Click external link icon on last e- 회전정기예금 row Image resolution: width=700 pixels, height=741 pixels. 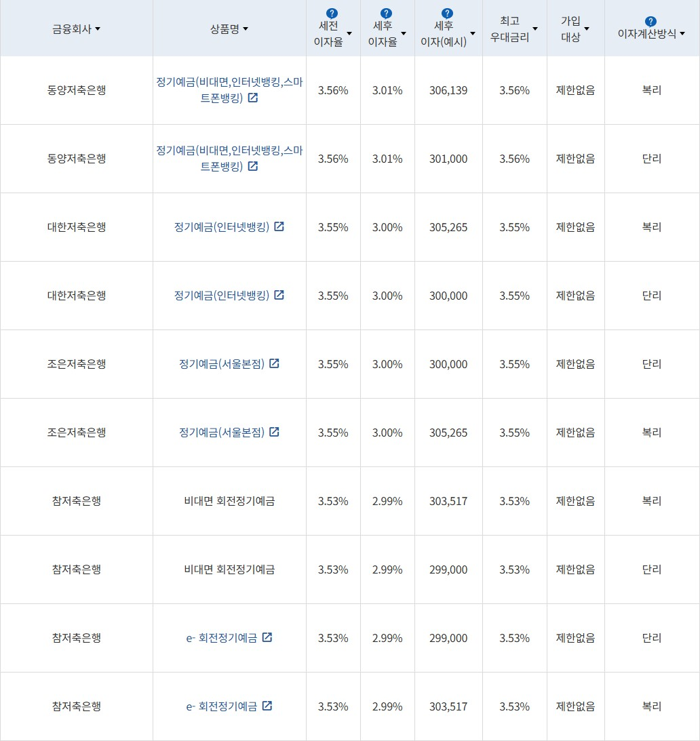coord(269,706)
